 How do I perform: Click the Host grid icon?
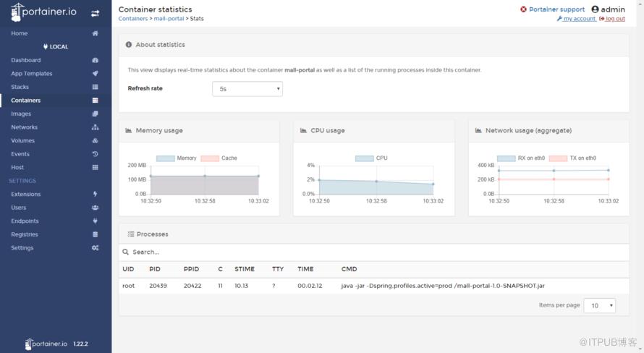pos(96,168)
